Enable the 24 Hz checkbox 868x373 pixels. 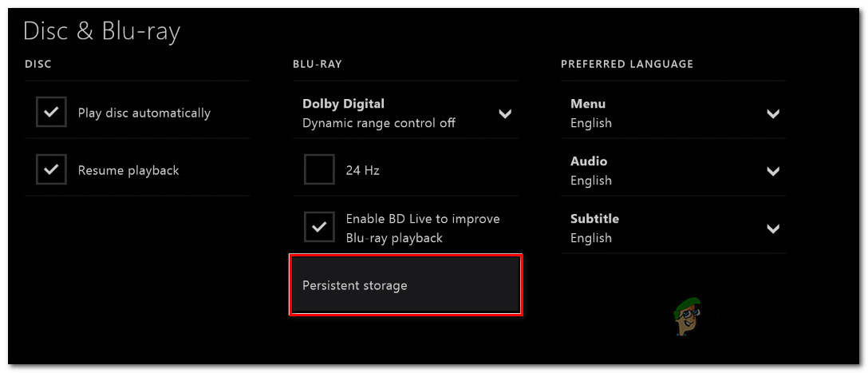tap(319, 170)
